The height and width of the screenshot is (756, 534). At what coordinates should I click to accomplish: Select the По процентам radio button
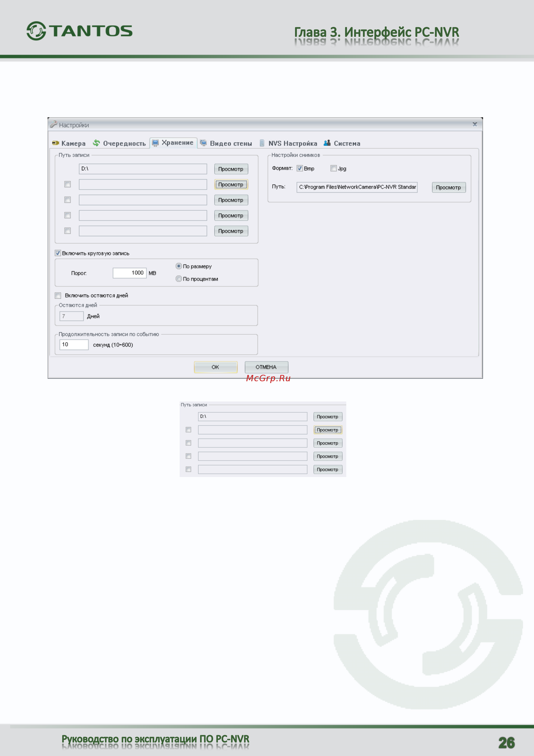179,279
